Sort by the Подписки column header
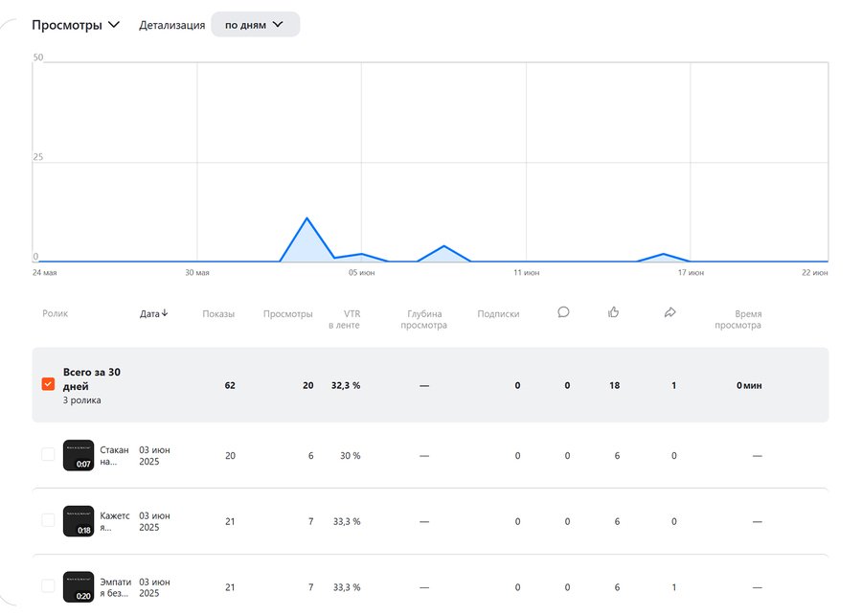Image resolution: width=862 pixels, height=616 pixels. tap(498, 314)
